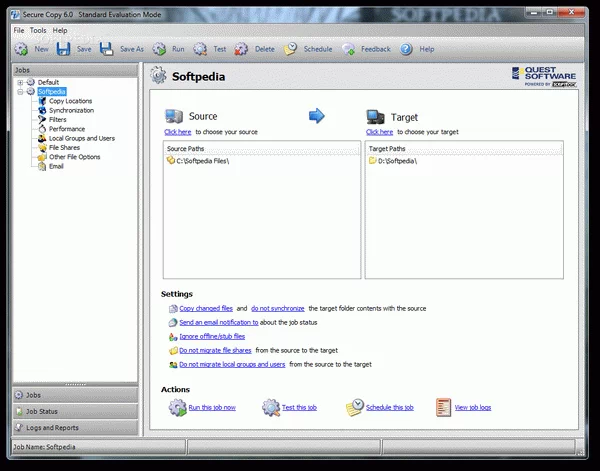Click the Save floppy disk icon
Image resolution: width=600 pixels, height=471 pixels.
point(63,49)
